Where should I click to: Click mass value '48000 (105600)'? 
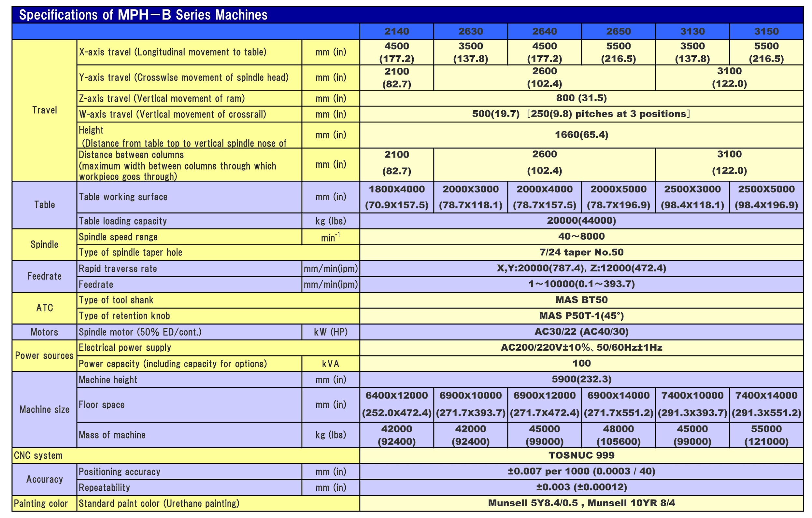[x=619, y=435]
